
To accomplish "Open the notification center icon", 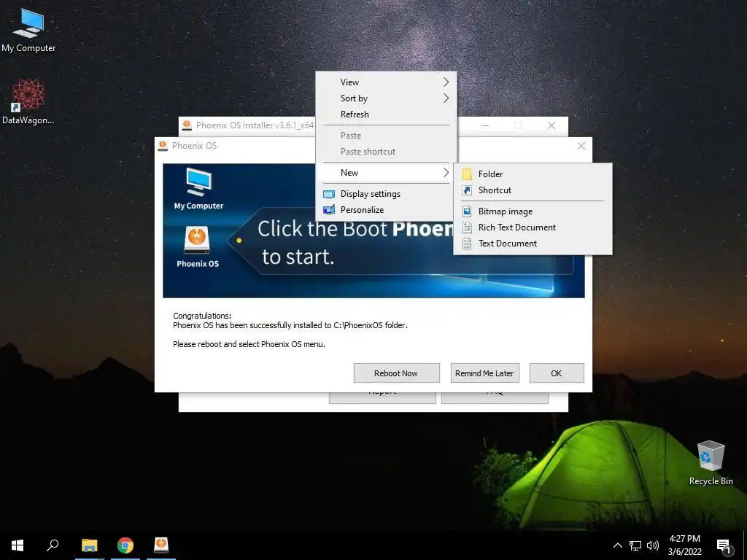I will click(724, 546).
